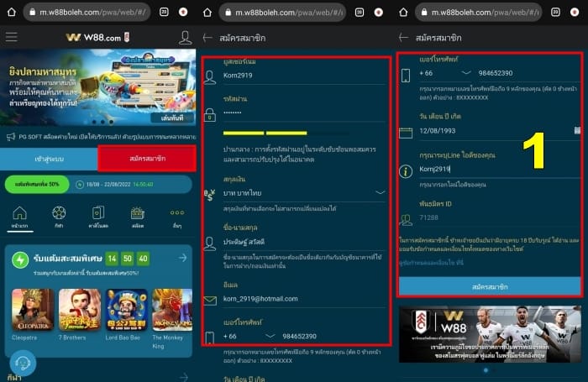Viewport: 588px width, 382px height.
Task: Submit the blue สมัครสมาชิก button on right screen
Action: 490,287
